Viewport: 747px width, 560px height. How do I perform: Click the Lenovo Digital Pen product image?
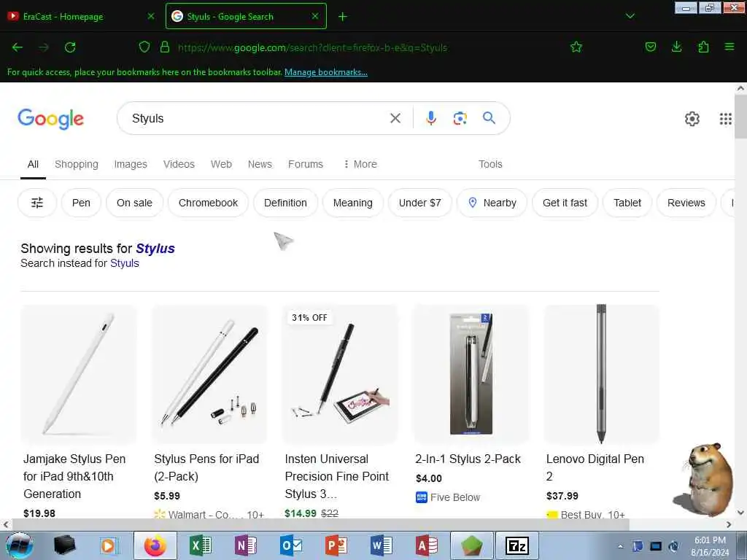click(601, 374)
